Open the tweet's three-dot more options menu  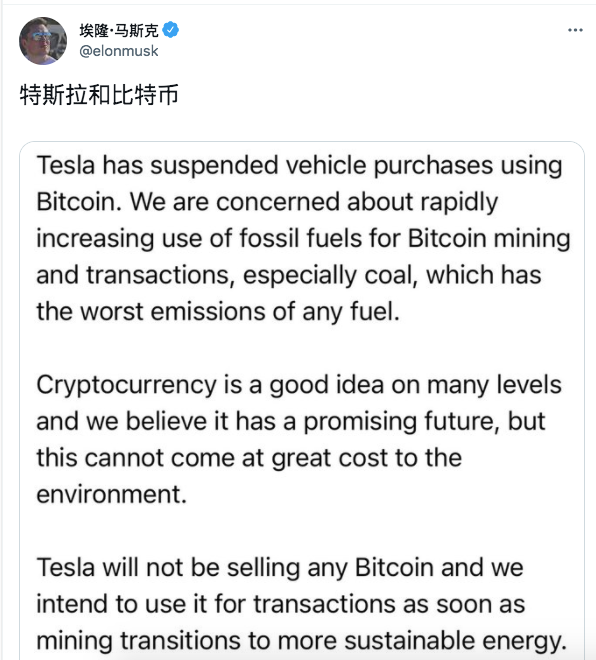click(575, 30)
